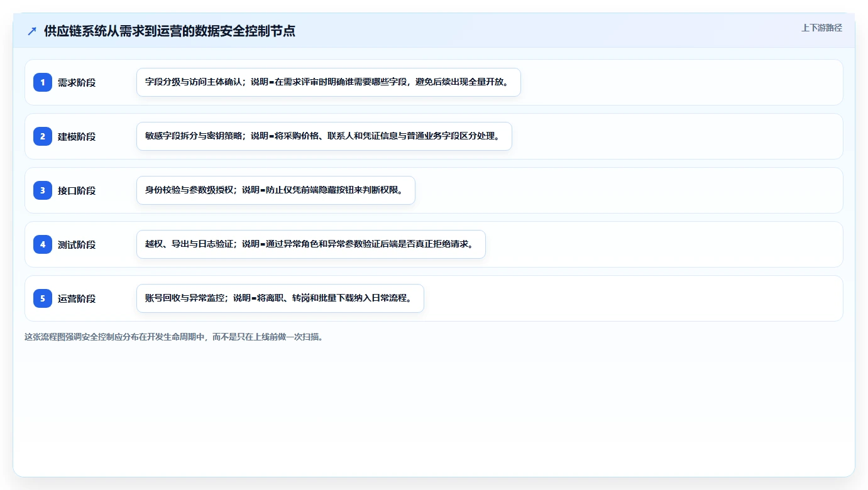
Task: Open the 敏感字段拆分与密钥策略 description box
Action: click(324, 136)
